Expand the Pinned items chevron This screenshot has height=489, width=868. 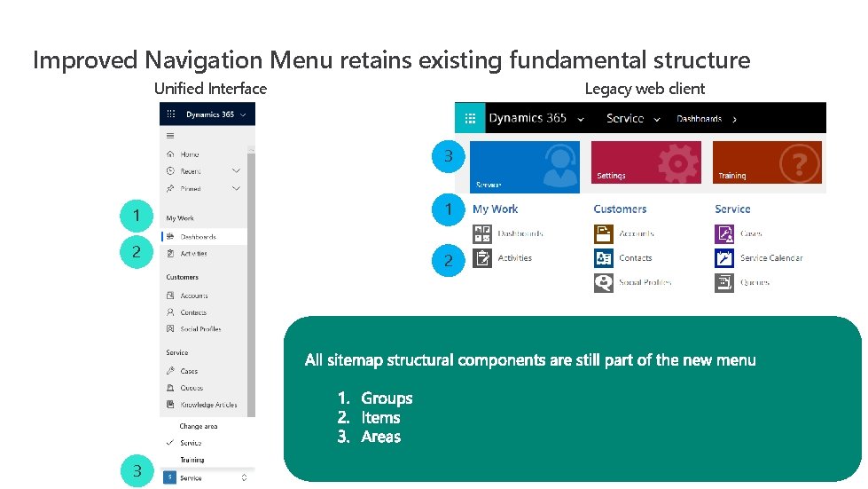(x=236, y=188)
